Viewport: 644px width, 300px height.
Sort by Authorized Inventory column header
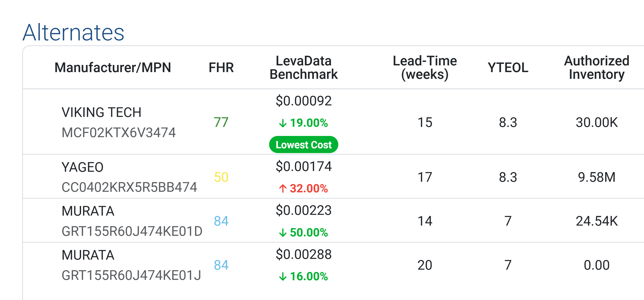[x=596, y=68]
